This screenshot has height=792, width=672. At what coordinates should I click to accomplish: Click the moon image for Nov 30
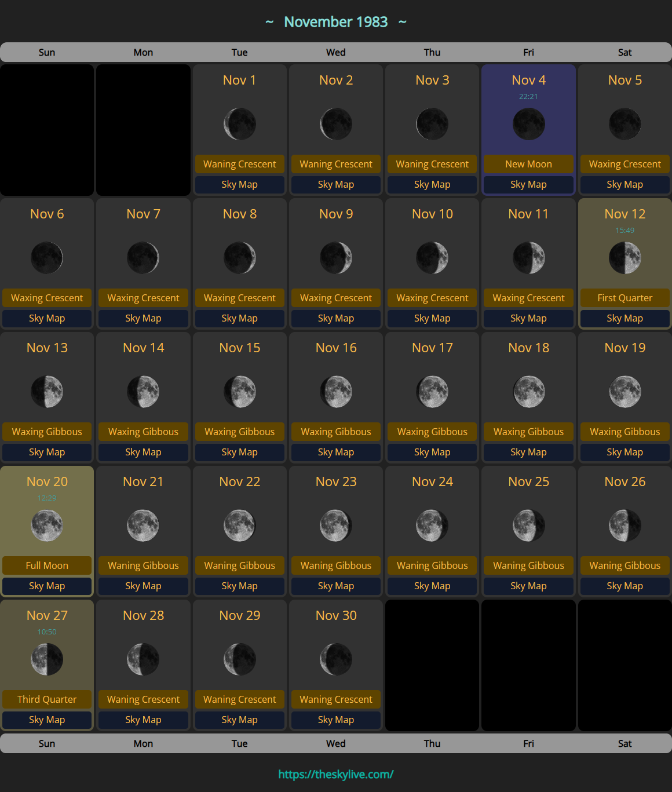pos(336,659)
